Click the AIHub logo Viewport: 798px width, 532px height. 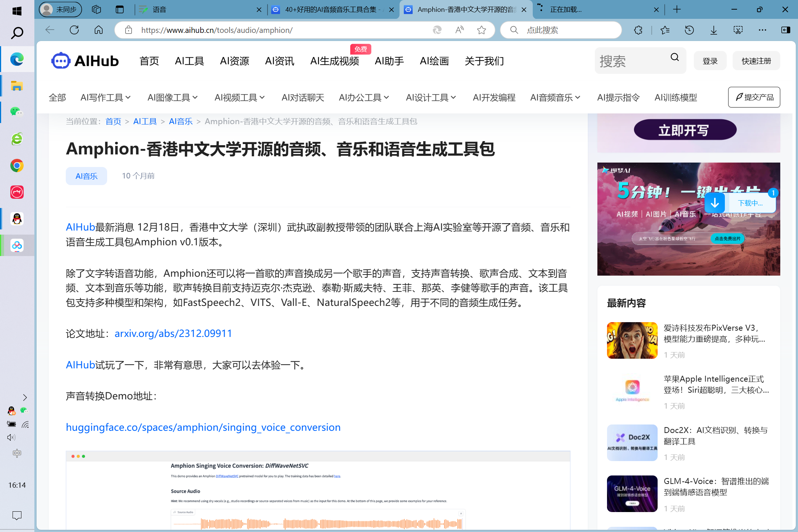tap(85, 61)
